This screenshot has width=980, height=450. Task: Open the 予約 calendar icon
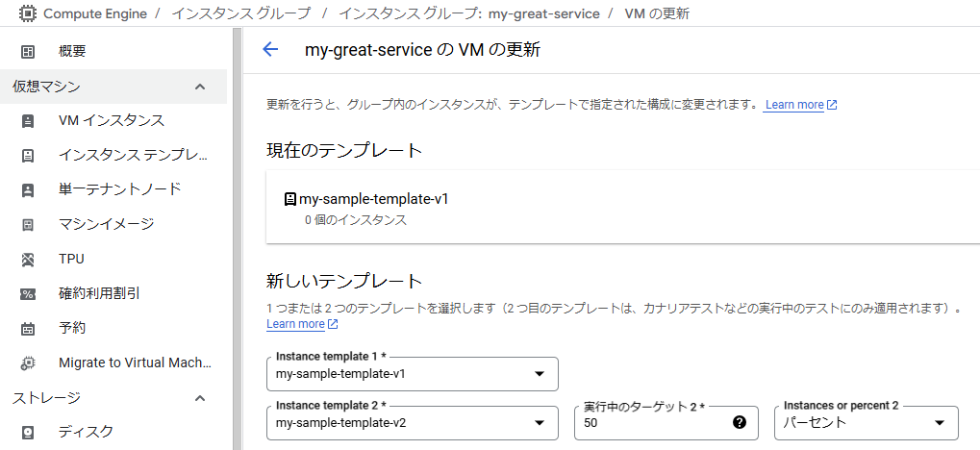pos(28,328)
